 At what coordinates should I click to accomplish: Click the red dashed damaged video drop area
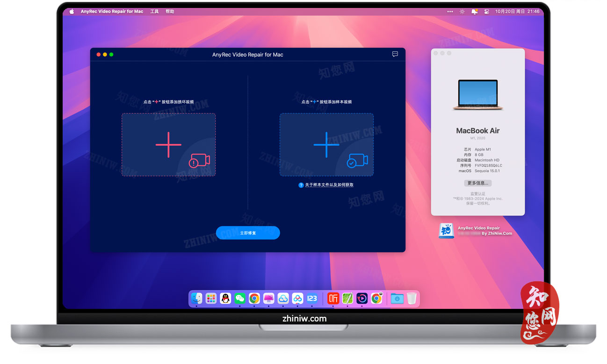(x=168, y=144)
